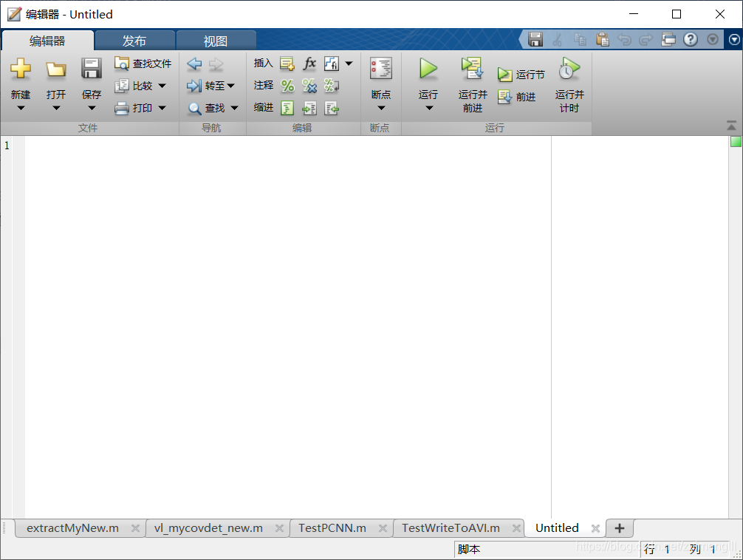743x560 pixels.
Task: Click Run Section (运行节)
Action: (521, 75)
